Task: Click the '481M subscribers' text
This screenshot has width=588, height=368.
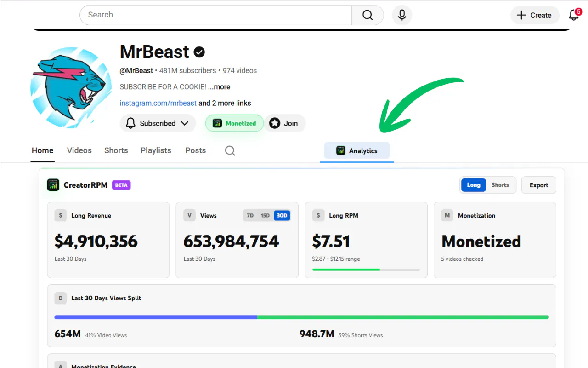Action: 188,71
